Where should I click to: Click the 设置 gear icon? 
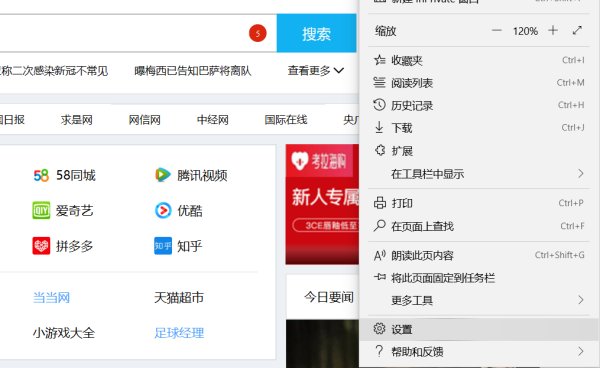(379, 328)
